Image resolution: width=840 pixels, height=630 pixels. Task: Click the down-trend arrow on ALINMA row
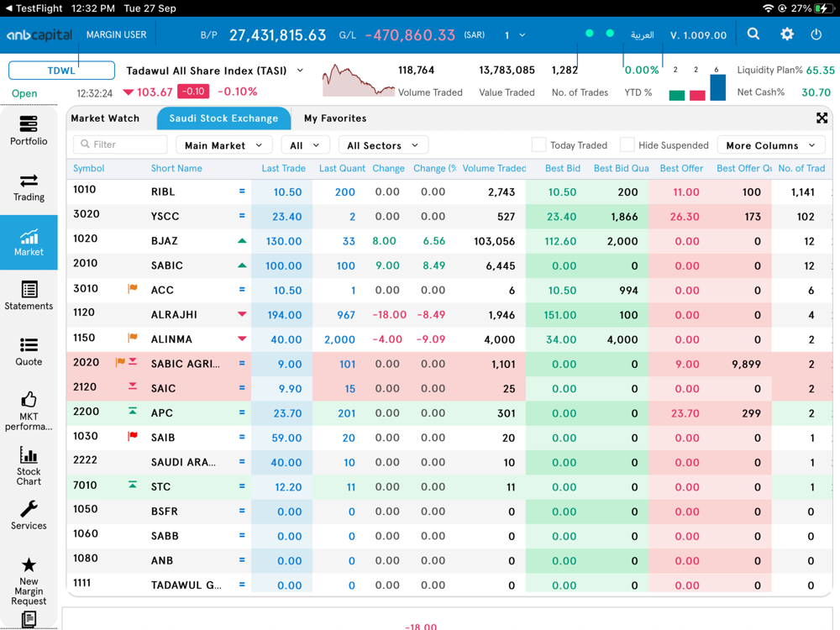pos(242,339)
